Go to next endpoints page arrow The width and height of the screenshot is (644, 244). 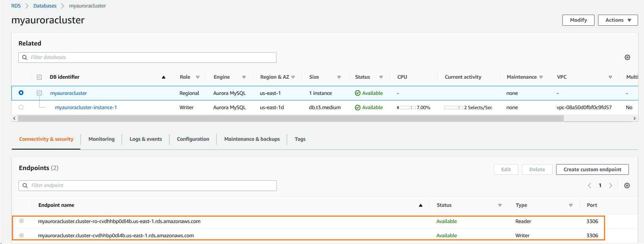(611, 185)
